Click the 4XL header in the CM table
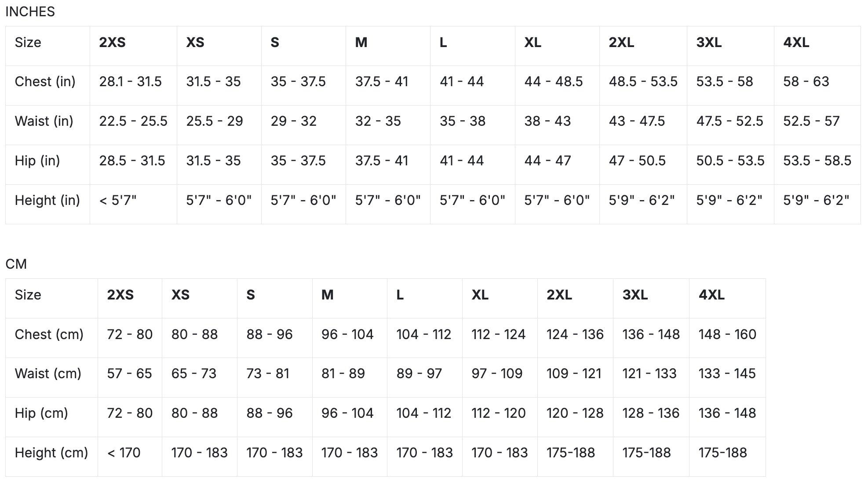Screen dimensions: 868x482 (x=711, y=295)
